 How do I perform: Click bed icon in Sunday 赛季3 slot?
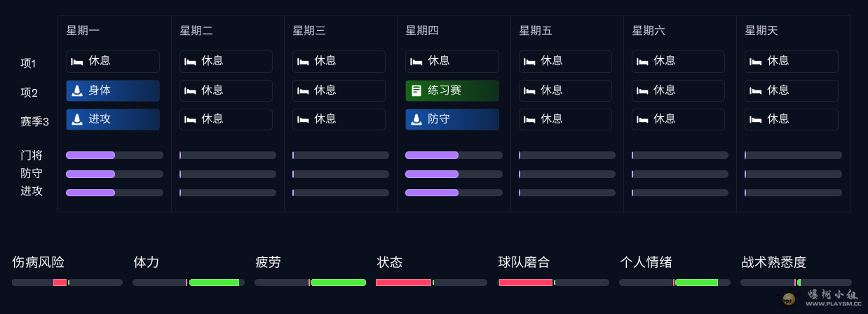(756, 119)
